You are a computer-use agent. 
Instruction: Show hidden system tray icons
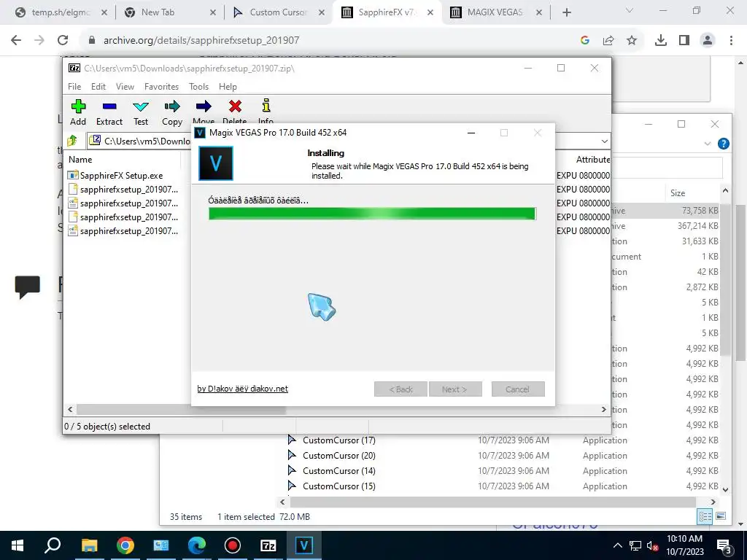(x=617, y=545)
